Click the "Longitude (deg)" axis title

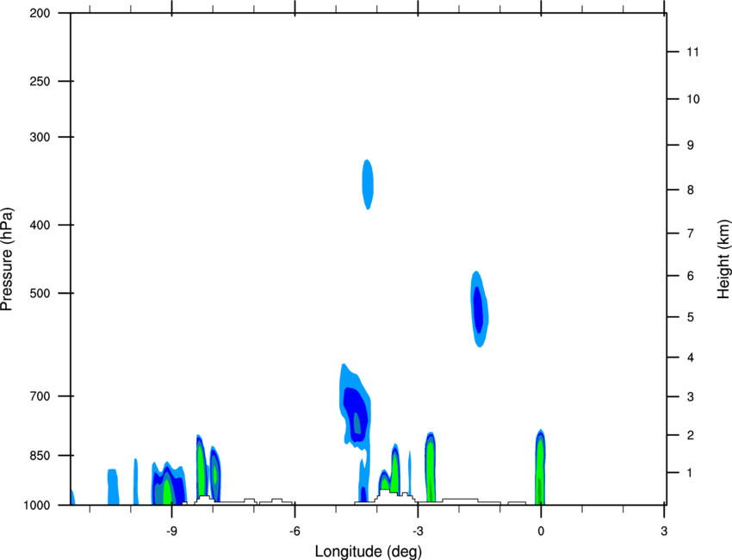click(x=369, y=551)
